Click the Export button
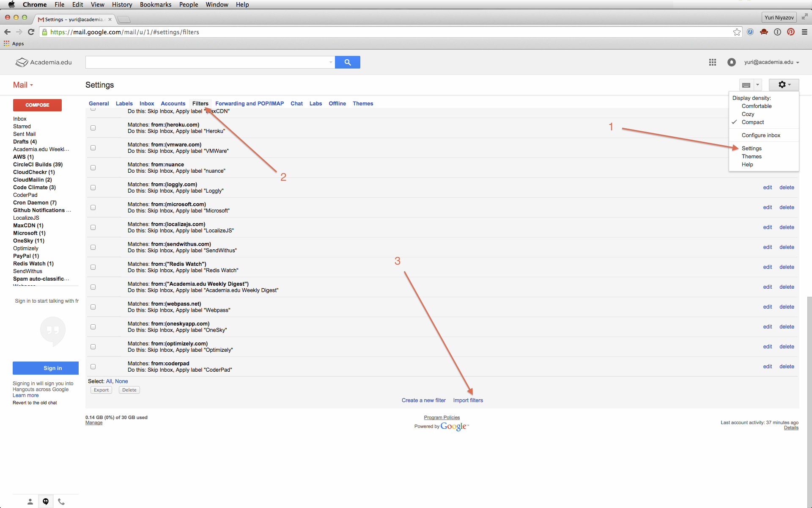 click(x=101, y=390)
